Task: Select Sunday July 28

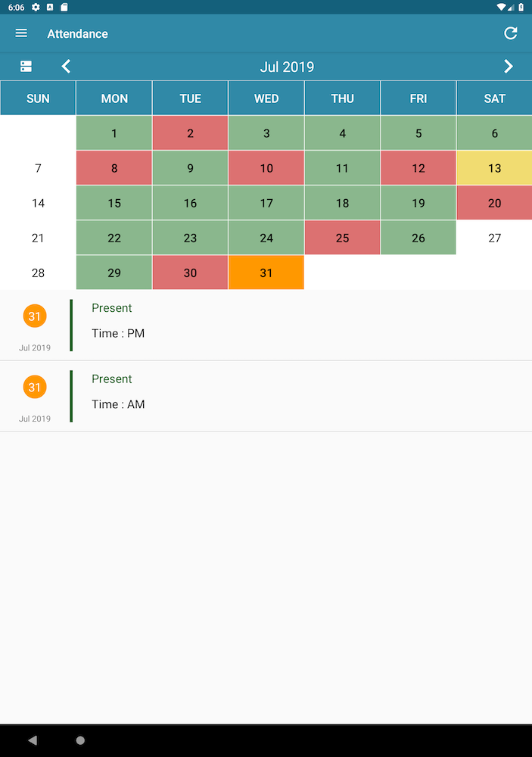Action: pos(38,273)
